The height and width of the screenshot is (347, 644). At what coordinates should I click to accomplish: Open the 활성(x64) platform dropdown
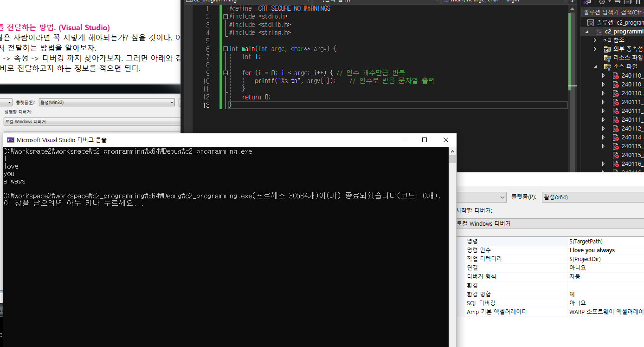point(592,197)
